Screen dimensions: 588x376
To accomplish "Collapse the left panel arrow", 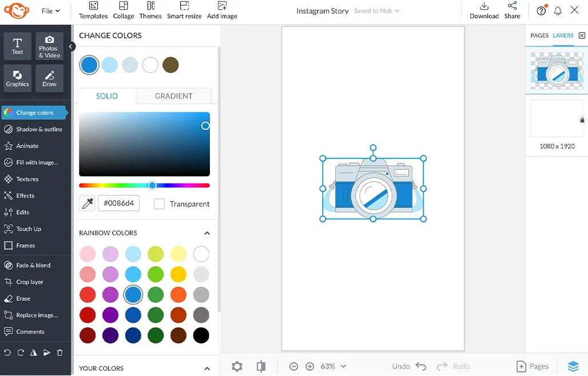I will pyautogui.click(x=70, y=46).
